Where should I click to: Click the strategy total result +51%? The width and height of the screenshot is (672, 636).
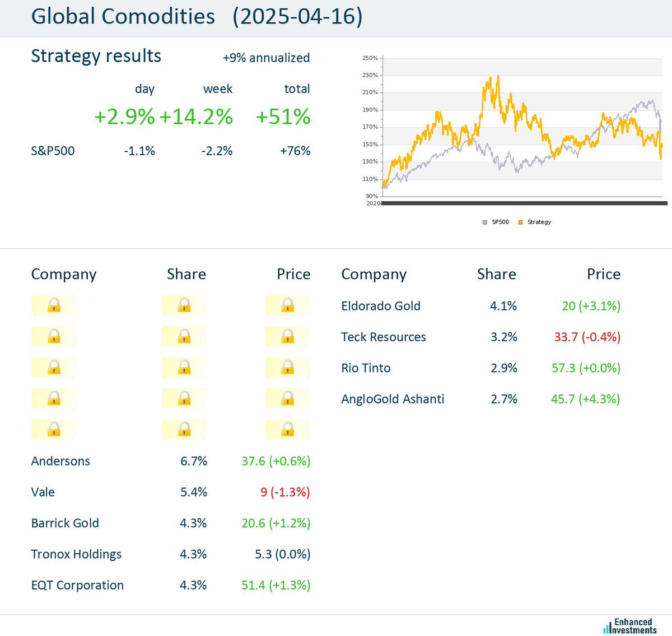[283, 117]
